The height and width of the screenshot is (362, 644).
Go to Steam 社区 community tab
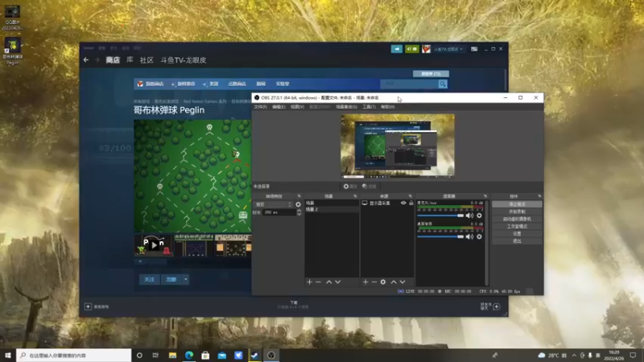click(147, 60)
